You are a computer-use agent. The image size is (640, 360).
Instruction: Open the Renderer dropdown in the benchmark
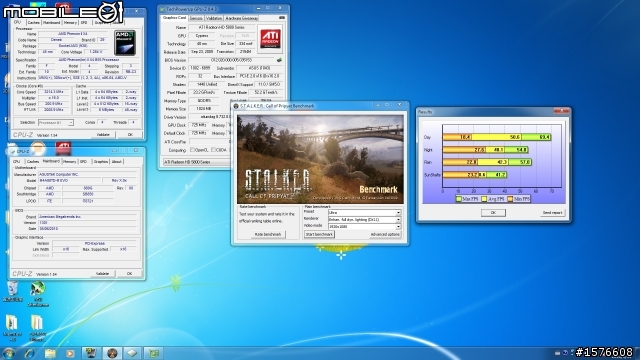click(x=364, y=220)
